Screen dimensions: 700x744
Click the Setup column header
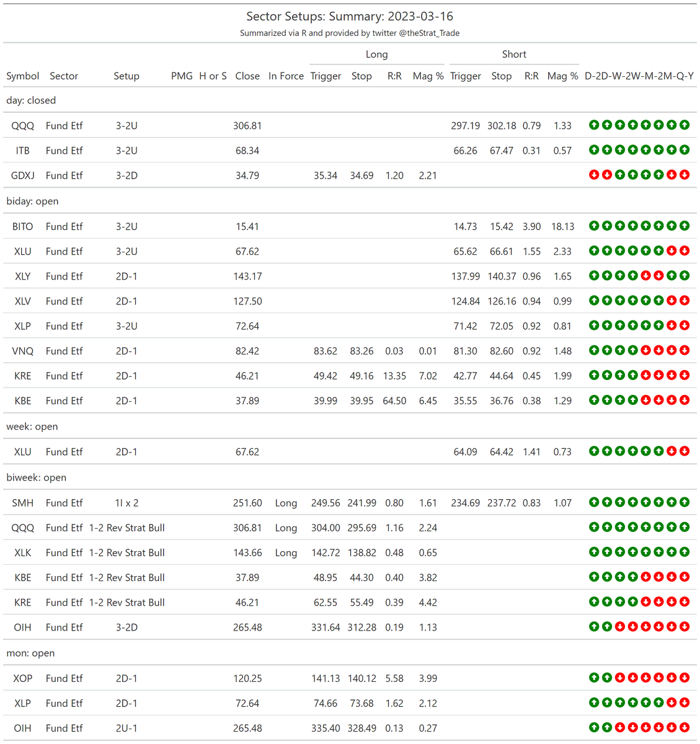tap(126, 76)
